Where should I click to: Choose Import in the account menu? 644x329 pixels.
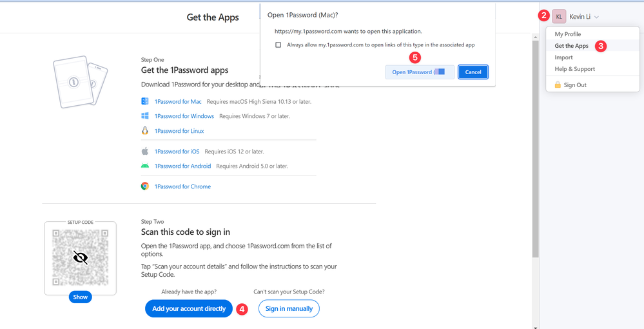(563, 57)
